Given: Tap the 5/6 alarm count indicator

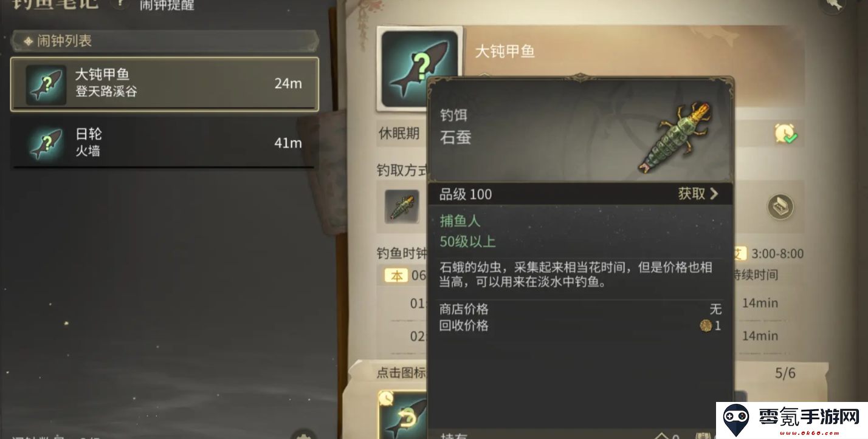Looking at the screenshot, I should coord(785,373).
